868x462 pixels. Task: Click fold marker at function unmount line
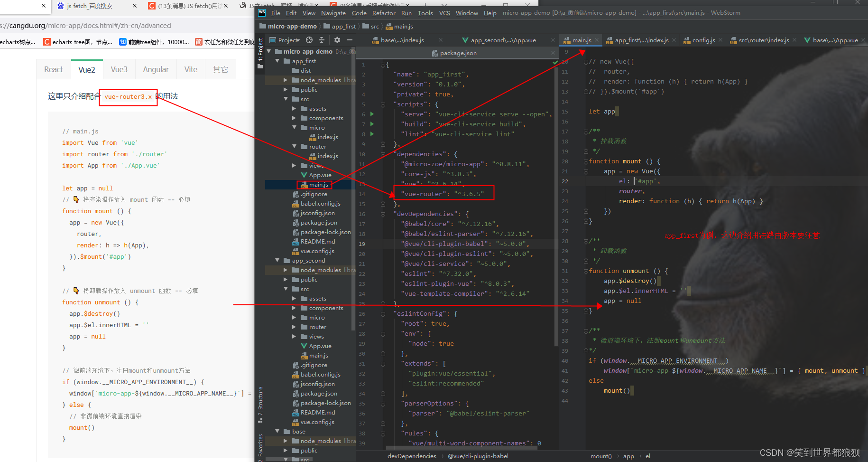tap(586, 271)
